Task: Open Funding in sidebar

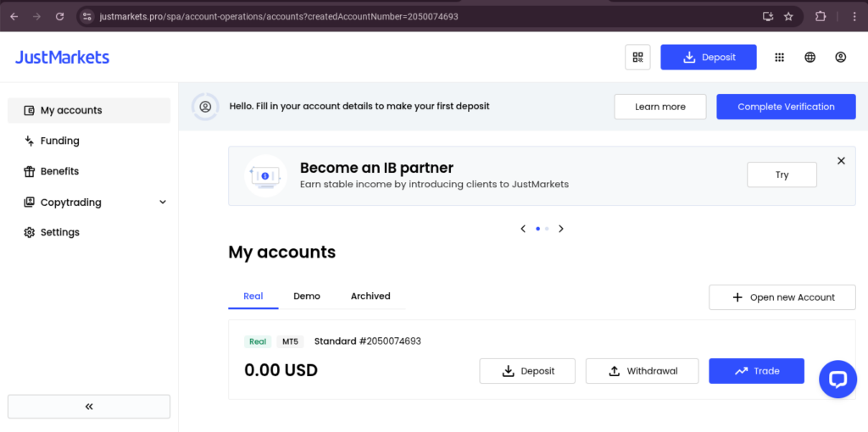Action: point(89,141)
